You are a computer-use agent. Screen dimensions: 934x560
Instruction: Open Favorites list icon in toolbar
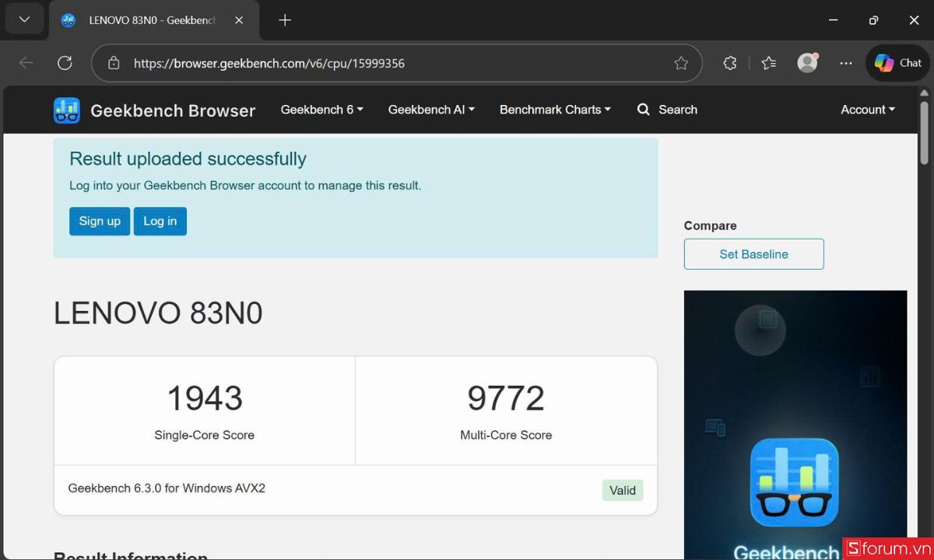(769, 63)
